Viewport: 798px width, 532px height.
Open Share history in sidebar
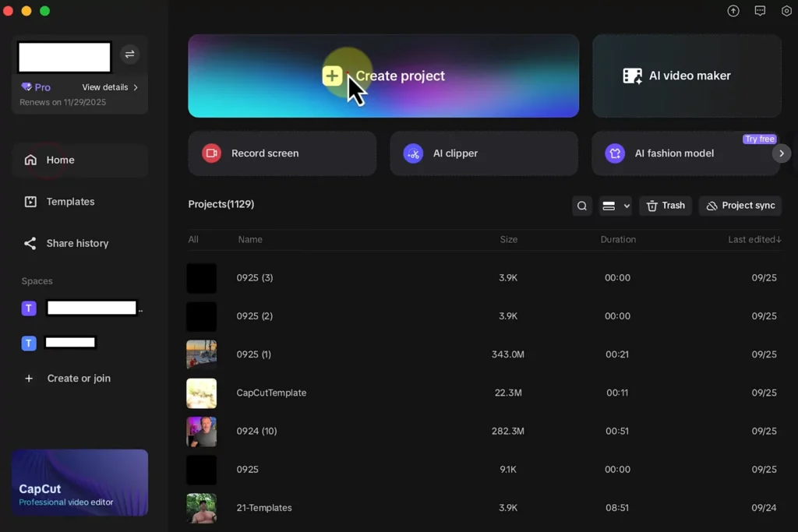click(x=77, y=243)
